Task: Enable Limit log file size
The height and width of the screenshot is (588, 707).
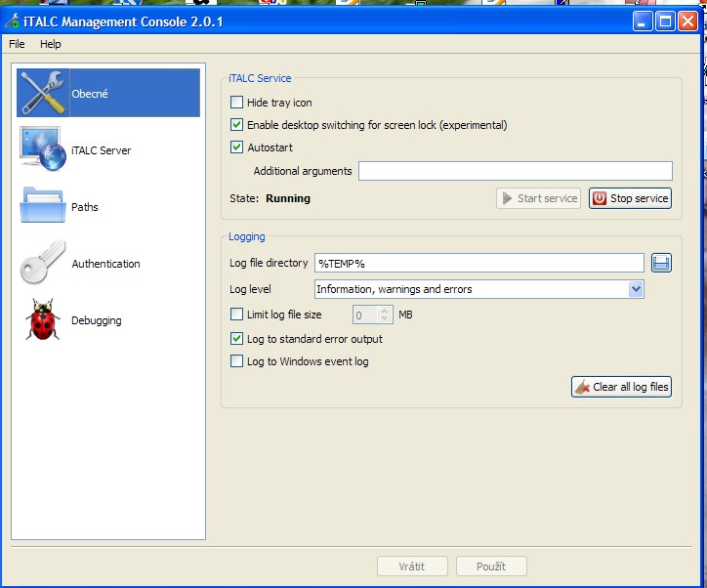Action: (x=236, y=314)
